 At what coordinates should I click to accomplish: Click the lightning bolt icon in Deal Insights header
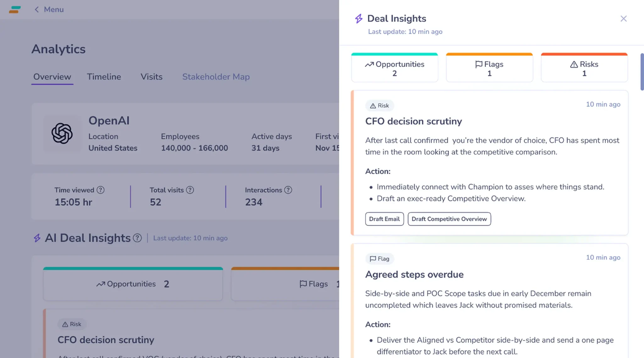coord(359,19)
